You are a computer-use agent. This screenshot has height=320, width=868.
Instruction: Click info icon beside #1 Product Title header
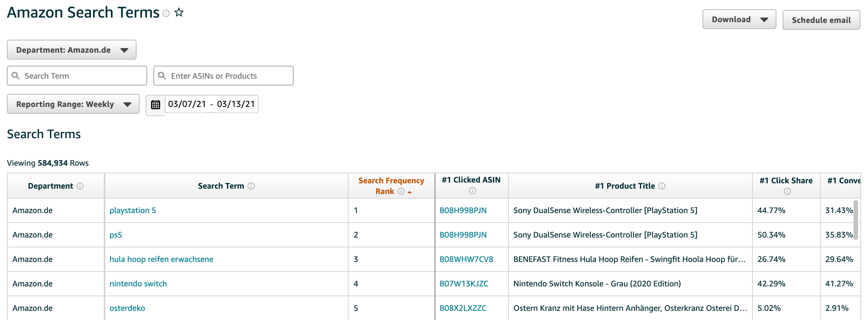[662, 186]
